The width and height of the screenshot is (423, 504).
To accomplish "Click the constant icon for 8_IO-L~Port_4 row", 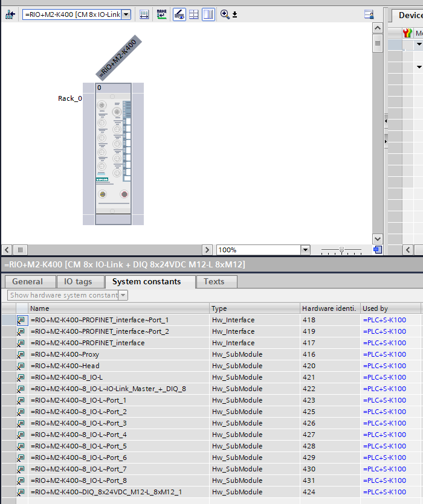I will 21,435.
